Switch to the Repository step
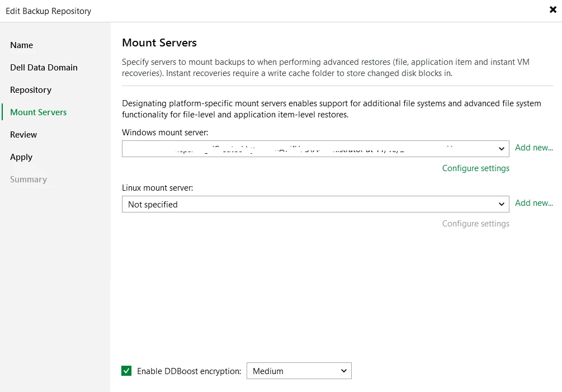Screen dimensions: 562x392 tap(31, 90)
